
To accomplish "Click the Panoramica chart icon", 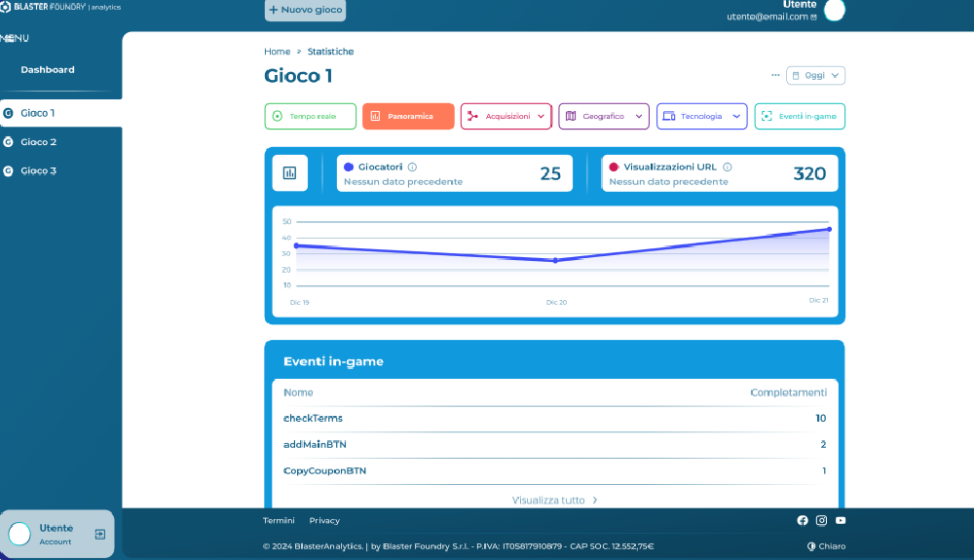I will [375, 116].
